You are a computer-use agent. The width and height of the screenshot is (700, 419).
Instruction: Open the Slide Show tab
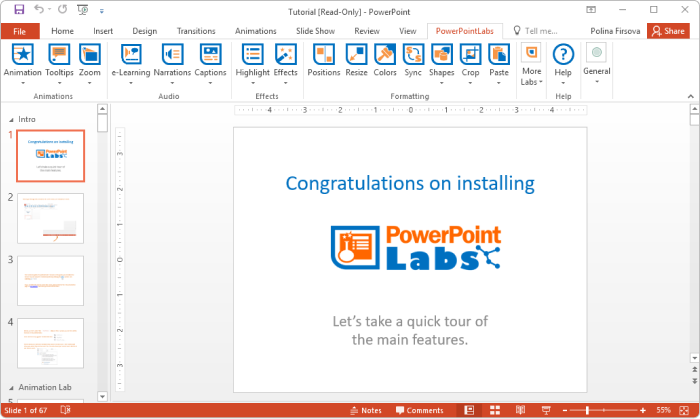[315, 31]
